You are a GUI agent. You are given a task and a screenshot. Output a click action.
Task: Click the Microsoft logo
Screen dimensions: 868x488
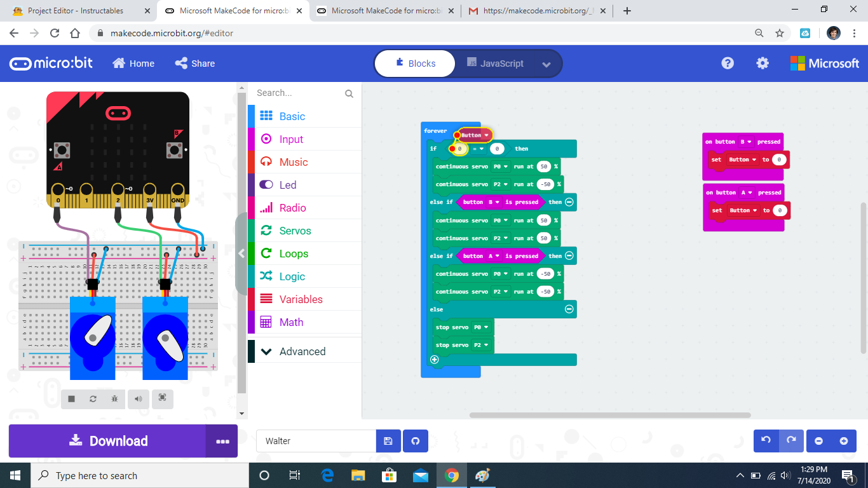(825, 63)
